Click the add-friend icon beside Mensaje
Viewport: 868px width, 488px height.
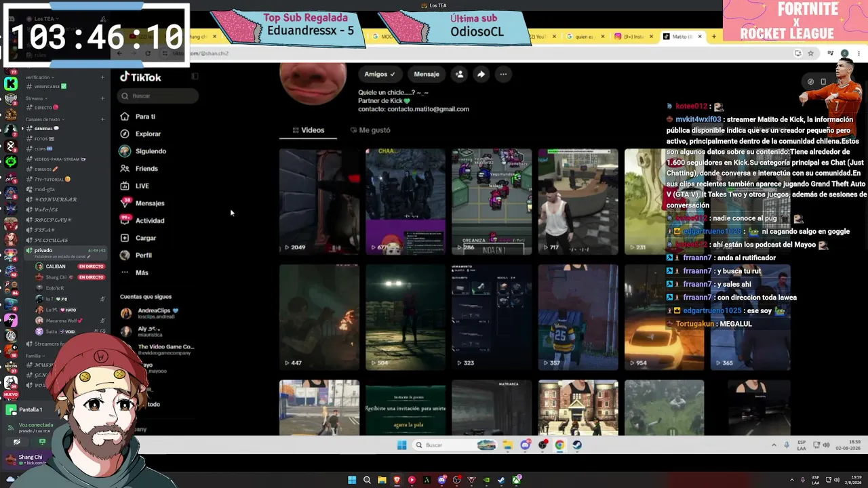tap(459, 74)
